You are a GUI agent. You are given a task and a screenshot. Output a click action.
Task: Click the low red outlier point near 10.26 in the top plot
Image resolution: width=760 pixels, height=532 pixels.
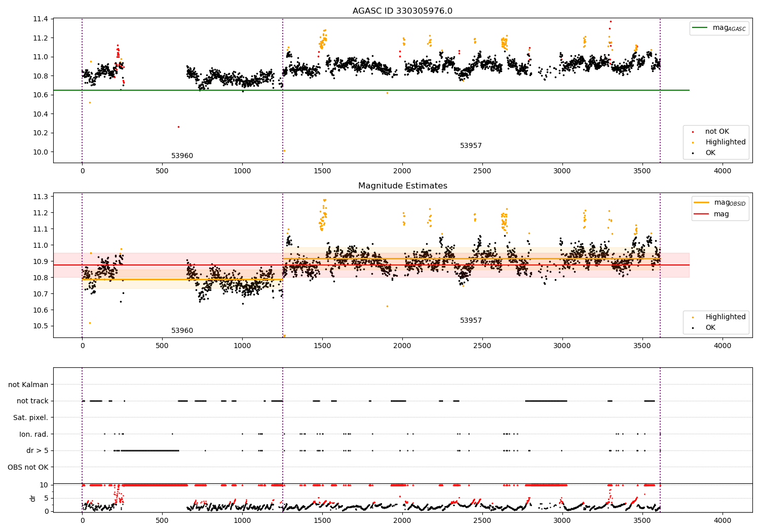pos(178,127)
